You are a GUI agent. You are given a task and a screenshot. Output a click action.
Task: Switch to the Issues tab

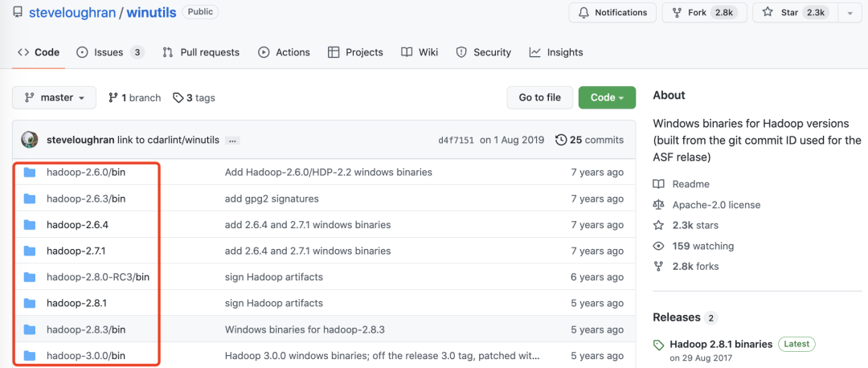click(110, 52)
